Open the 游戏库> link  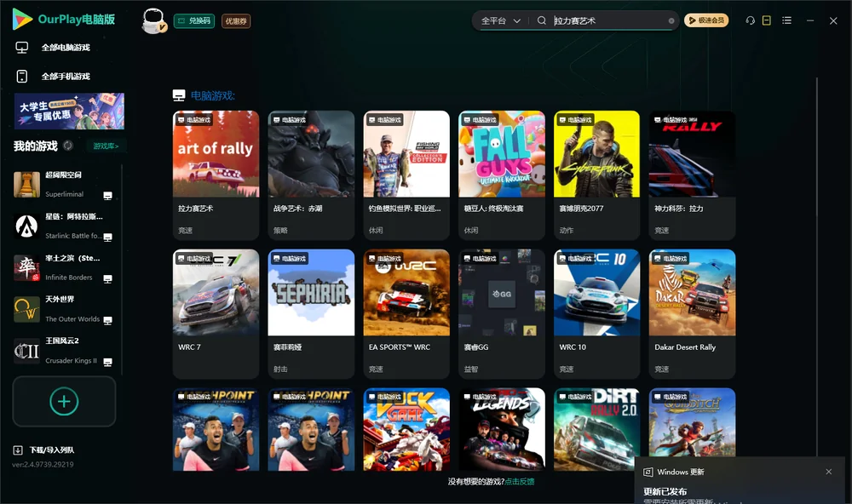(x=106, y=146)
